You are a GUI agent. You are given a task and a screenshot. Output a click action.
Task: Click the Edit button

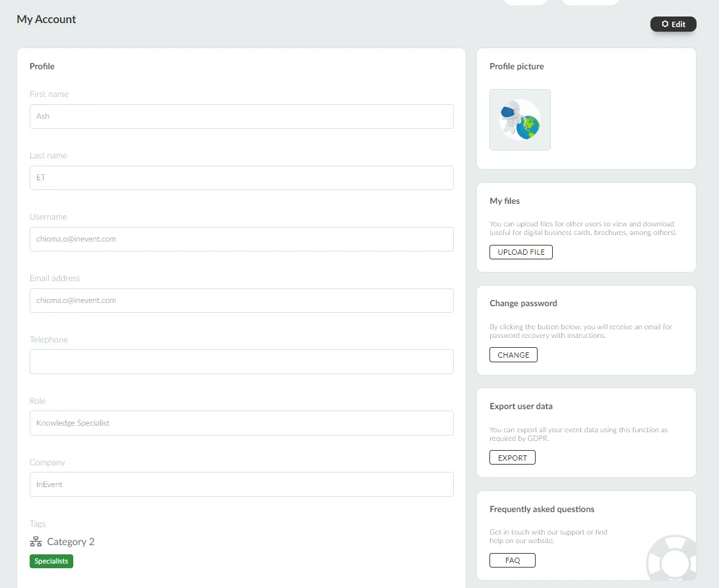(673, 24)
